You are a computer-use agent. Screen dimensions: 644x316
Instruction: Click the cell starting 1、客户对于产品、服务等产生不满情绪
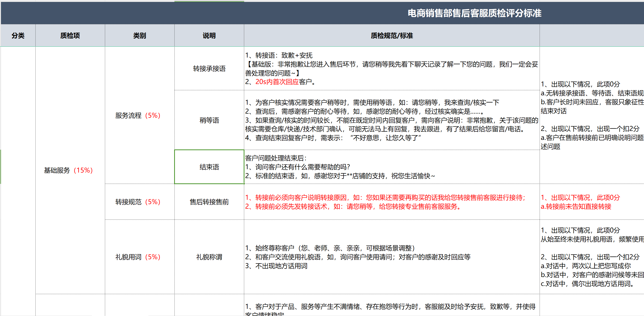click(392, 305)
